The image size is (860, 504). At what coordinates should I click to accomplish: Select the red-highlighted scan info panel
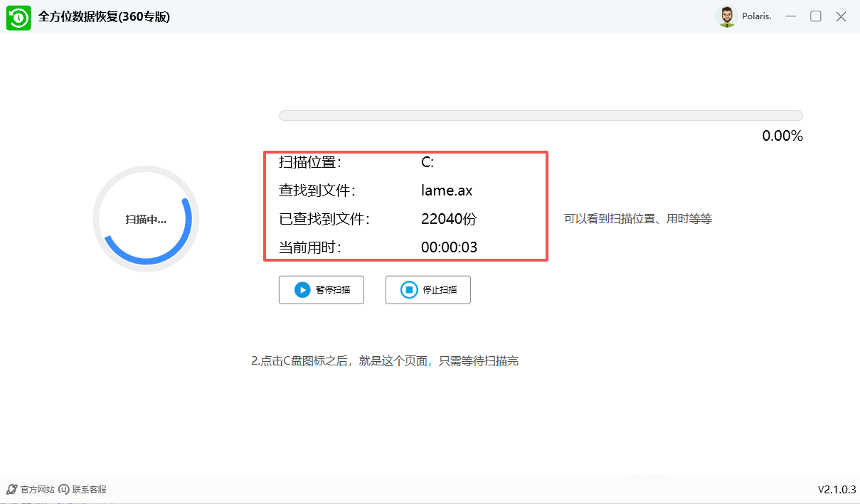tap(405, 206)
